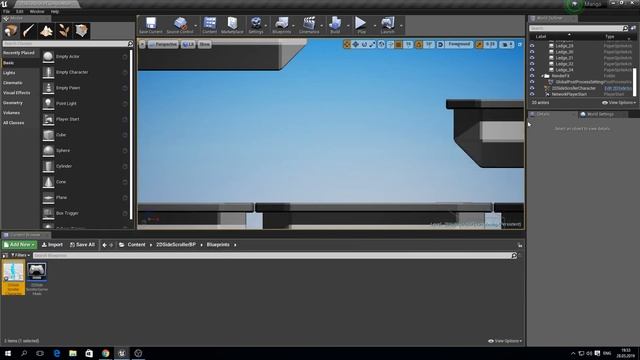Open the Window menu
Screen dimensions: 640x360
coord(37,11)
